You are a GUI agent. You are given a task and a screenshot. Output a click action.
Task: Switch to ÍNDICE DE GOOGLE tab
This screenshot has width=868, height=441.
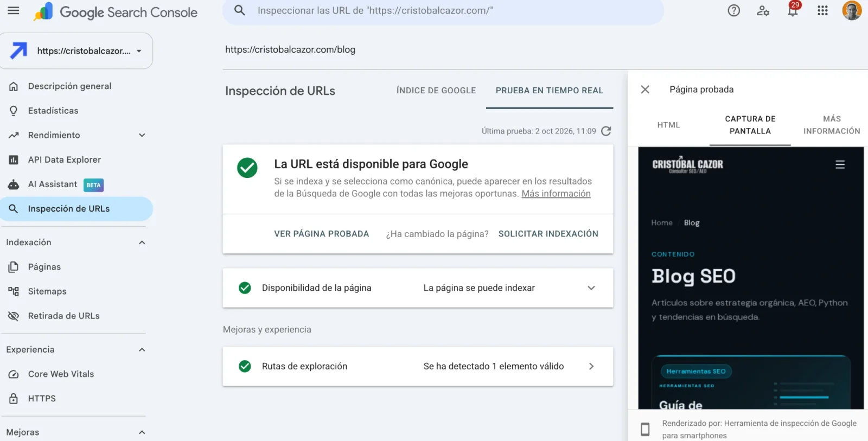[436, 91]
